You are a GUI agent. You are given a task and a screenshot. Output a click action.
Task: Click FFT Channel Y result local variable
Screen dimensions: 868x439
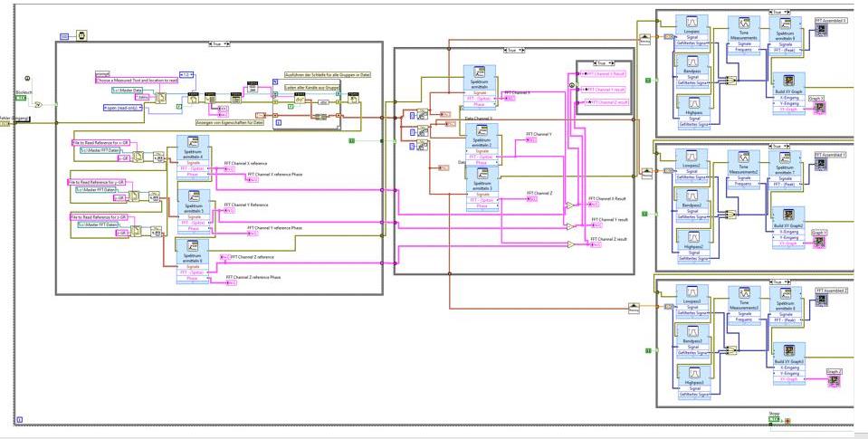pyautogui.click(x=602, y=89)
